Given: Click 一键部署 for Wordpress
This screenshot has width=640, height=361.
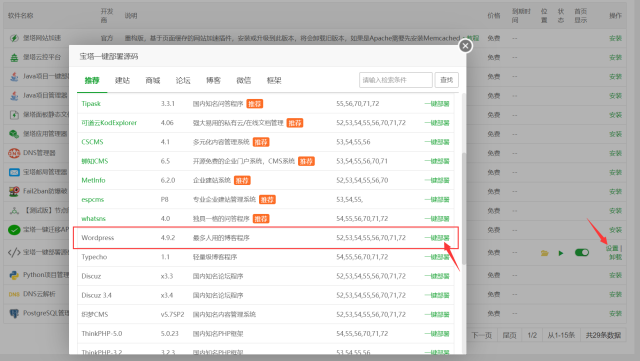Looking at the screenshot, I should coord(437,238).
